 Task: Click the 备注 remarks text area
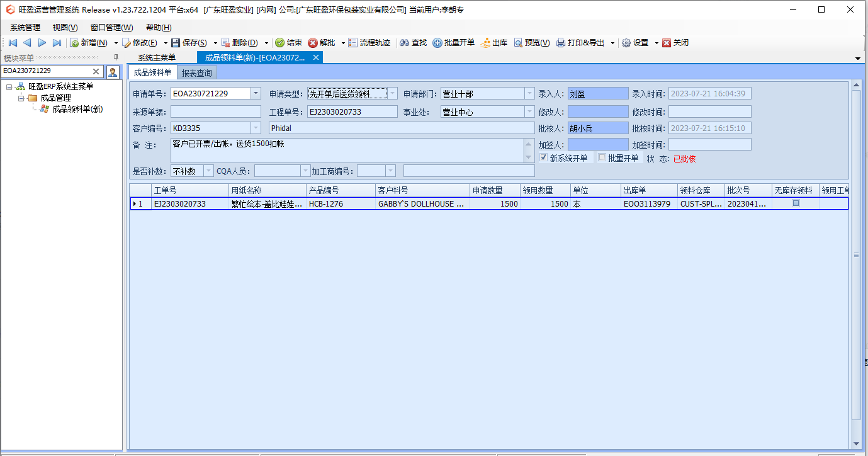click(x=347, y=150)
